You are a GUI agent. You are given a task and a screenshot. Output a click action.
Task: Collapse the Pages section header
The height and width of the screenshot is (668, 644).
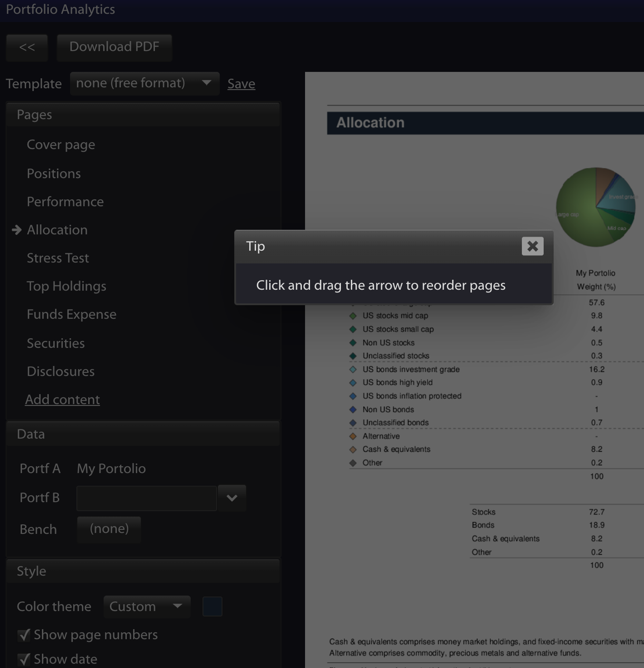pos(143,115)
